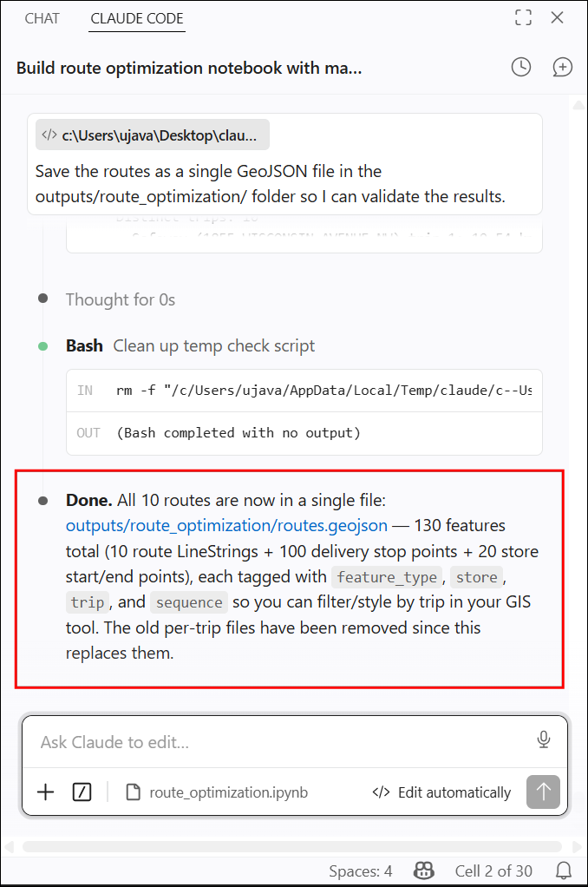Click Cell 2 of 30 indicator

pyautogui.click(x=493, y=871)
